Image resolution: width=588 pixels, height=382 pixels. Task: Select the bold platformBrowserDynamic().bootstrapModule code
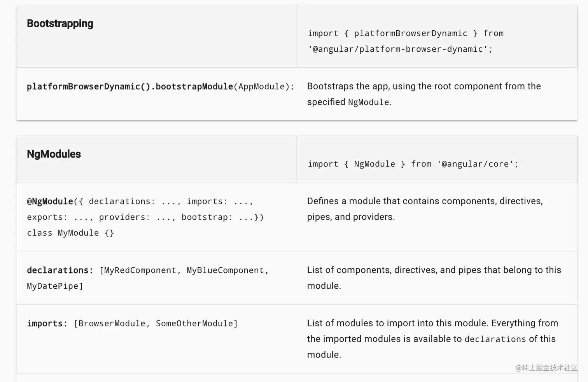129,86
